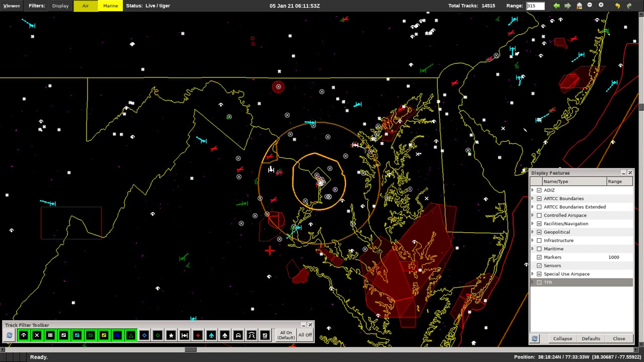Expand the Infrastructure node
Viewport: 644px width, 362px height.
[x=533, y=240]
